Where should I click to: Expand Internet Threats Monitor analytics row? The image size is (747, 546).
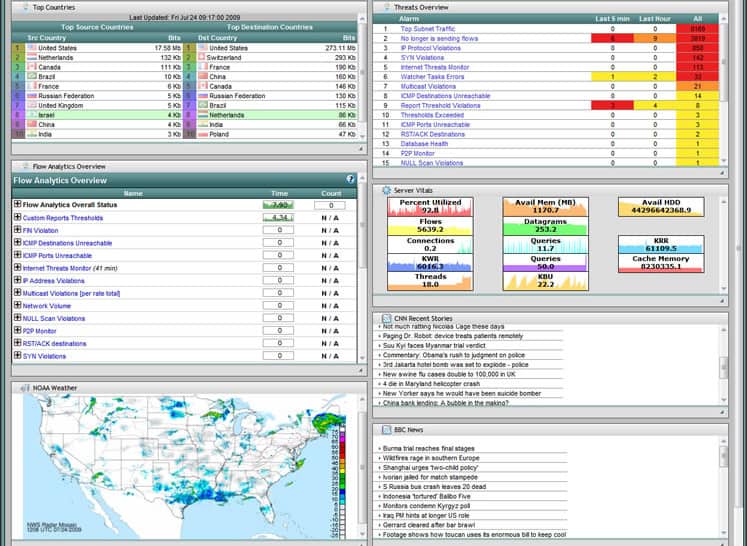18,267
